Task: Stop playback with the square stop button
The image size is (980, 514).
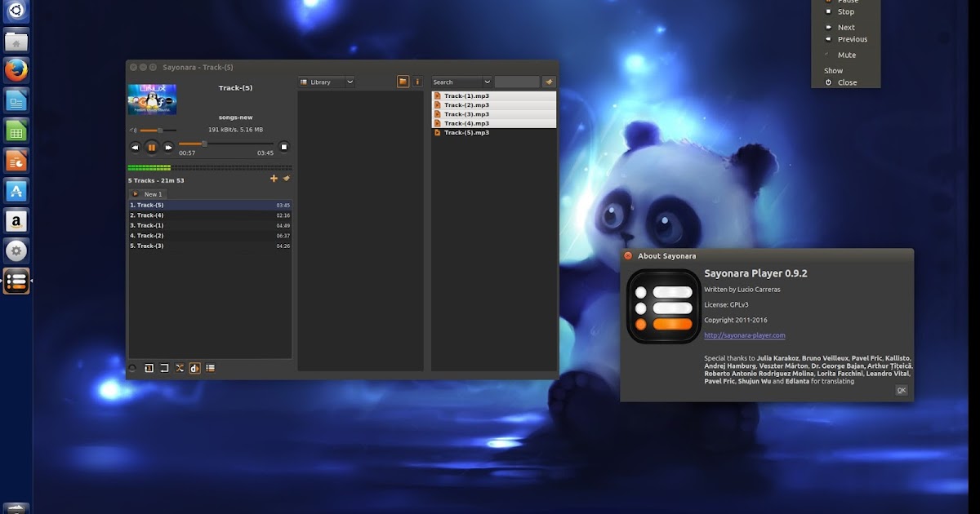Action: (x=284, y=147)
